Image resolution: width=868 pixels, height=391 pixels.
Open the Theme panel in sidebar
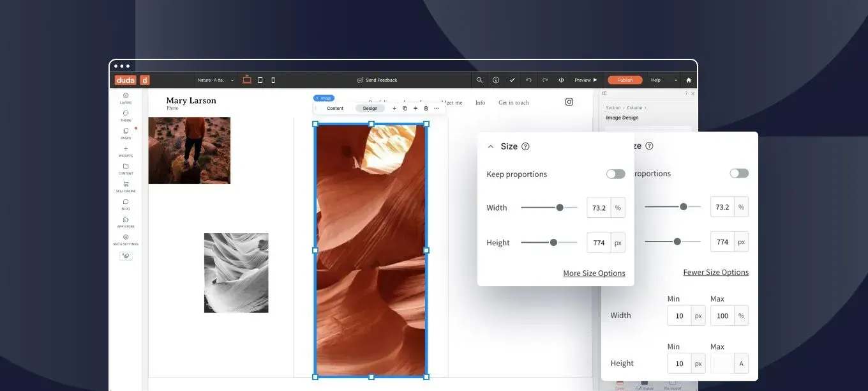[126, 116]
